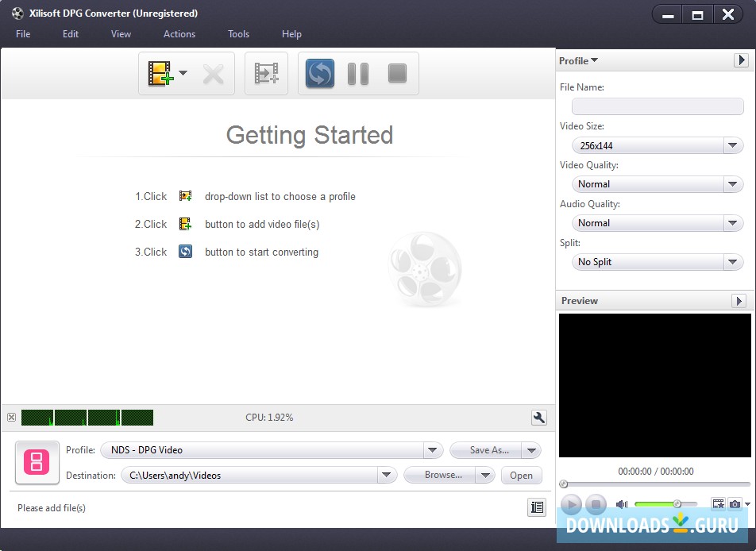Image resolution: width=756 pixels, height=551 pixels.
Task: Click the Open destination button
Action: (521, 475)
